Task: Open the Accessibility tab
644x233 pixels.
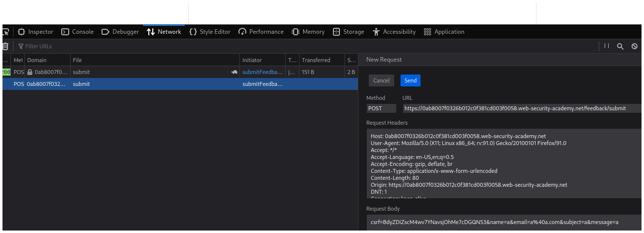Action: click(x=394, y=32)
